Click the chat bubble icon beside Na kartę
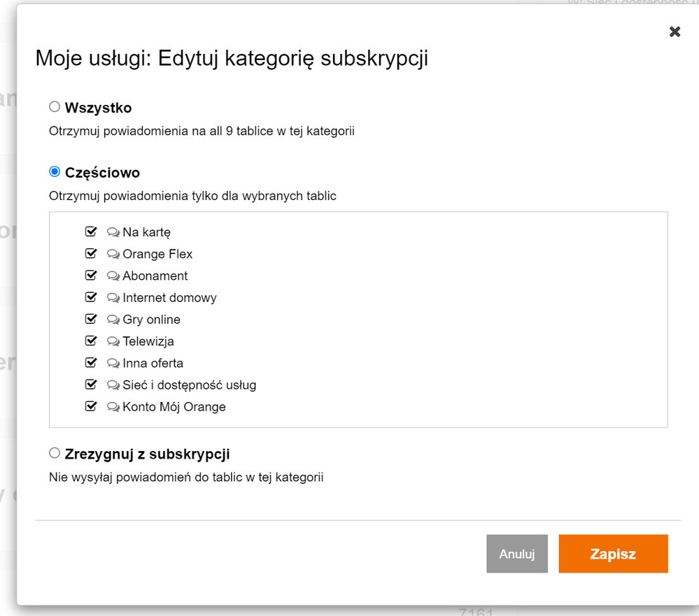699x616 pixels. (113, 232)
